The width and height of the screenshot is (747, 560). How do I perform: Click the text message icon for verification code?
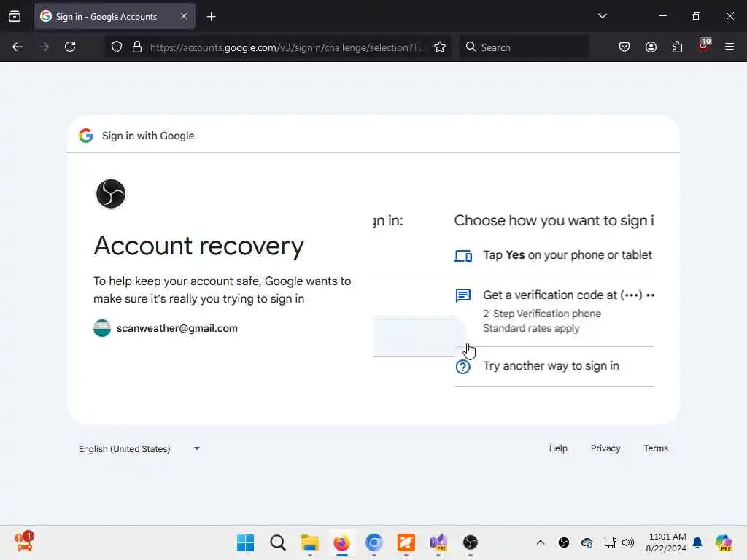point(463,296)
